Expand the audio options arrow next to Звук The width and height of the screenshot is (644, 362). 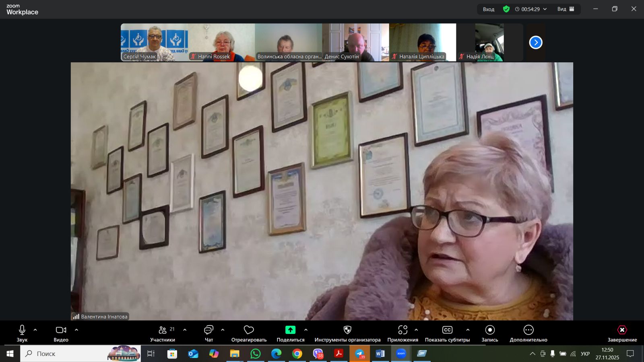pyautogui.click(x=35, y=330)
